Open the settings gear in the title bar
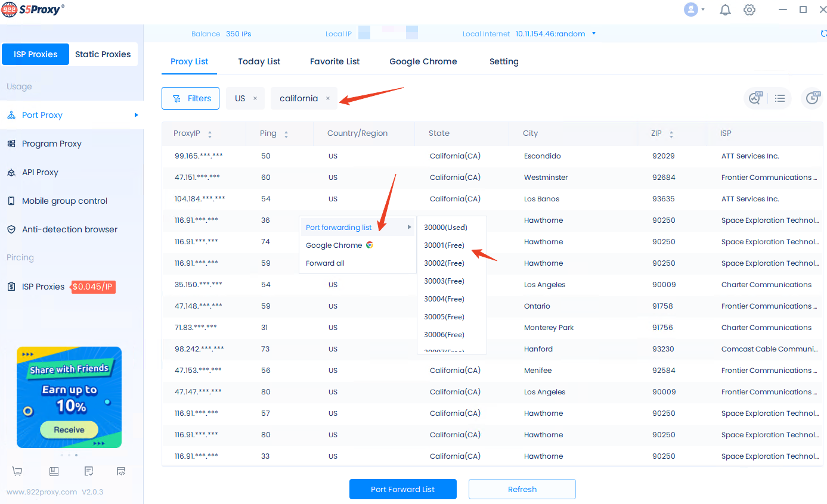 749,10
